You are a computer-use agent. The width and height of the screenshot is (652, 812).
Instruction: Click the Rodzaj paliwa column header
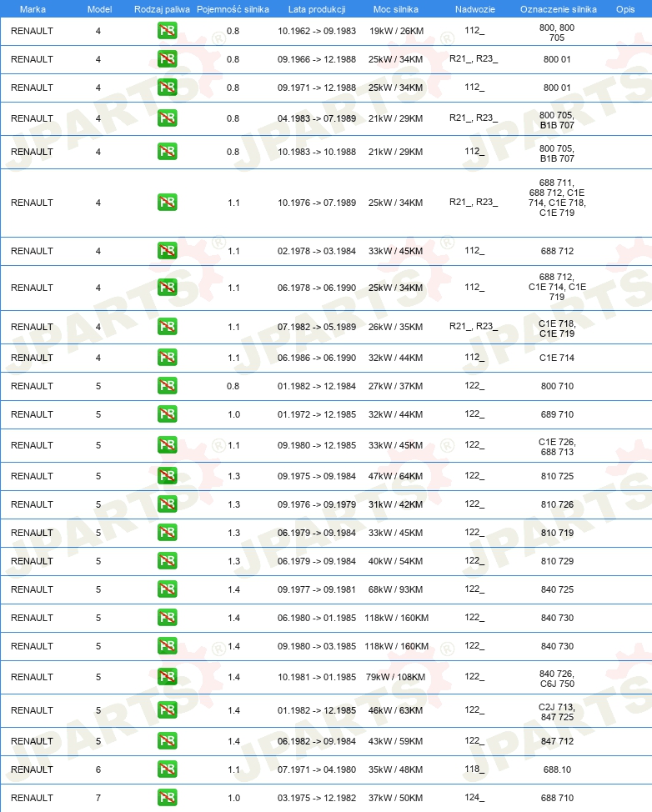(x=162, y=9)
